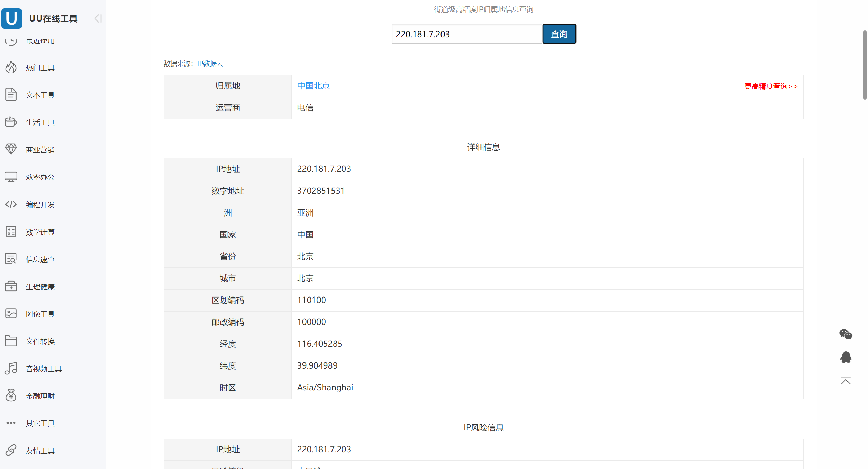Open the 其它工具 other tools menu entry

click(40, 423)
